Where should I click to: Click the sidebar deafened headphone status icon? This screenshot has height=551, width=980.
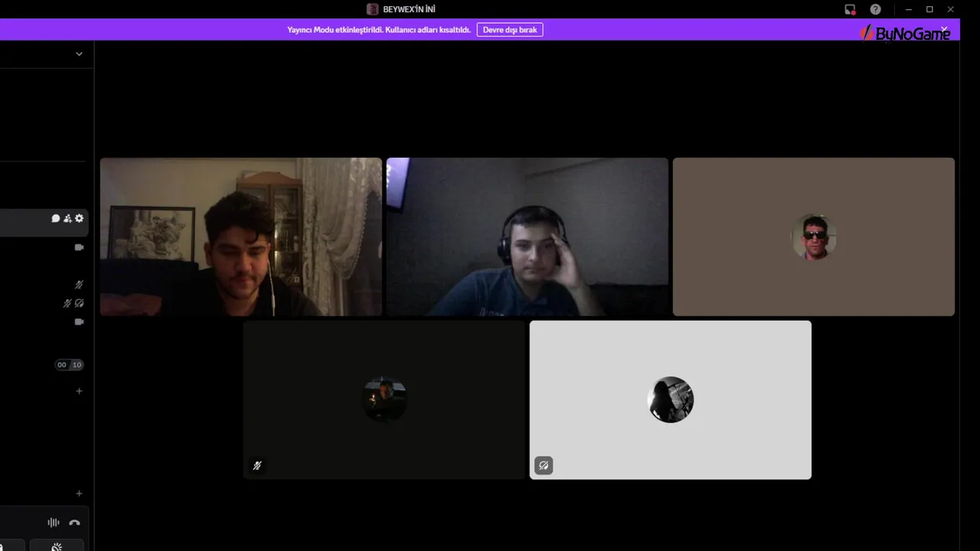(79, 304)
